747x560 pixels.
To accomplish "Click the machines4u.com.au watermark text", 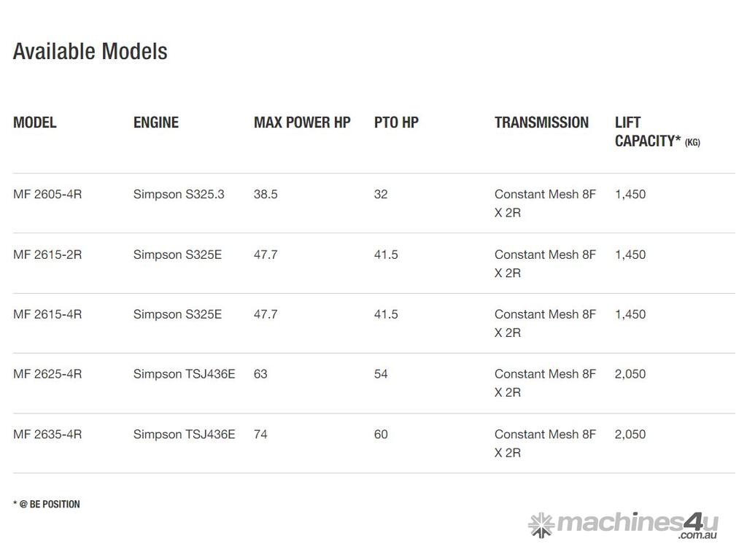I will tap(638, 524).
